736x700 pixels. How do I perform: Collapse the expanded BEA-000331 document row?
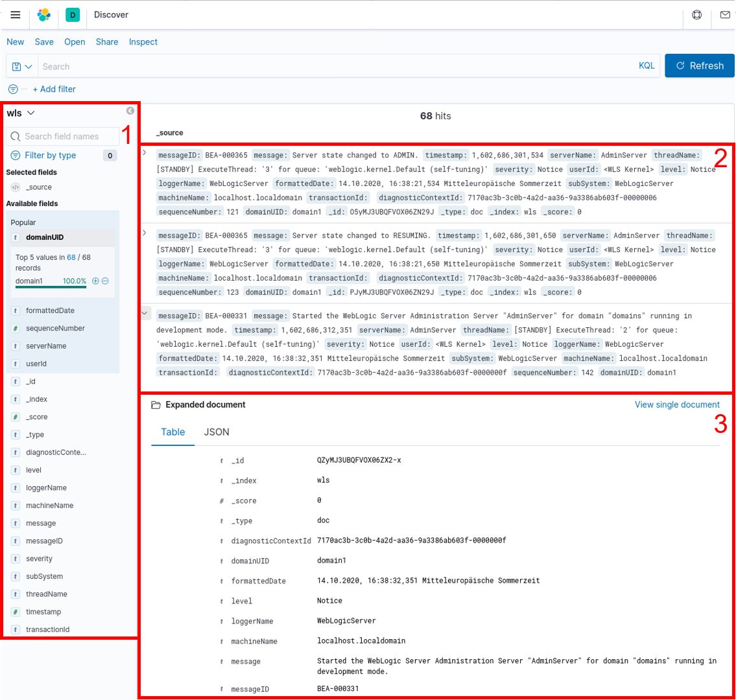coord(145,313)
